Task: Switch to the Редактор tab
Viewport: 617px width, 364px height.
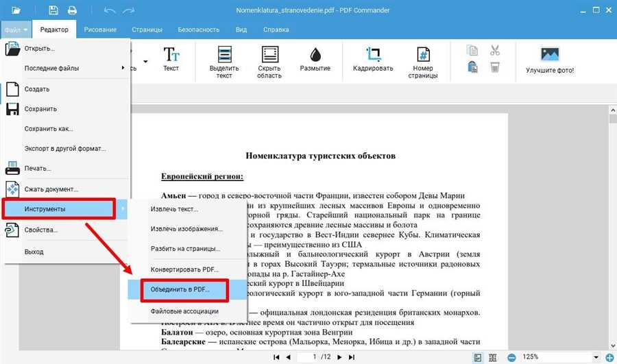Action: point(54,29)
